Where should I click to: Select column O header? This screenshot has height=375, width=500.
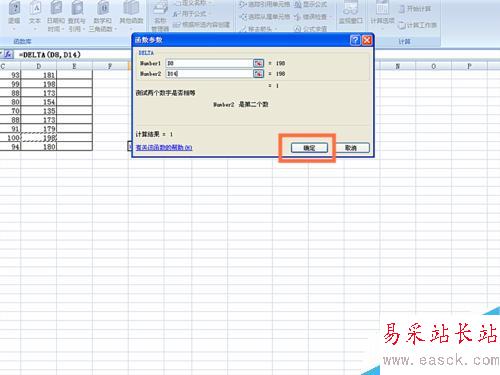coord(434,66)
